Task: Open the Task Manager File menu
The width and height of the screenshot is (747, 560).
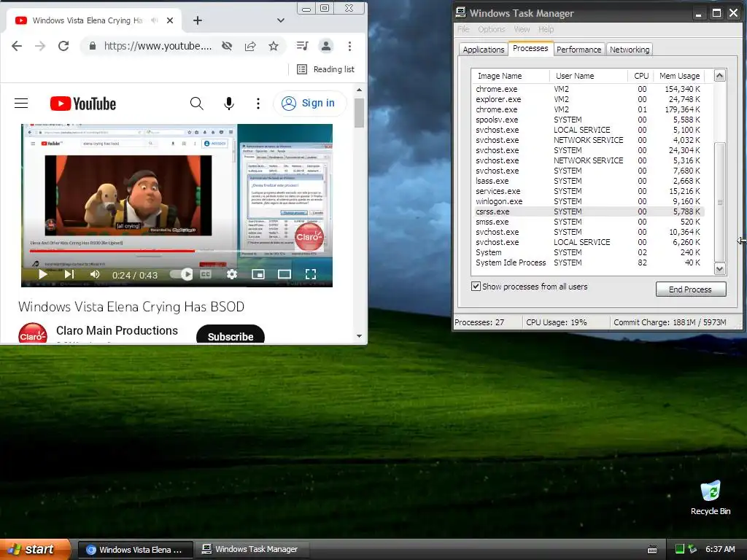Action: (x=463, y=29)
